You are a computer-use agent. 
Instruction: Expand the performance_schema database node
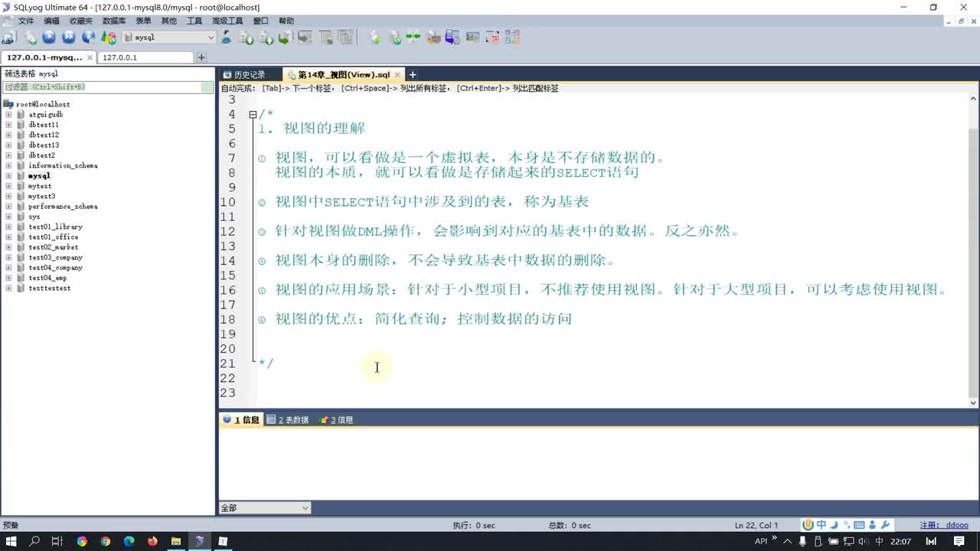8,207
